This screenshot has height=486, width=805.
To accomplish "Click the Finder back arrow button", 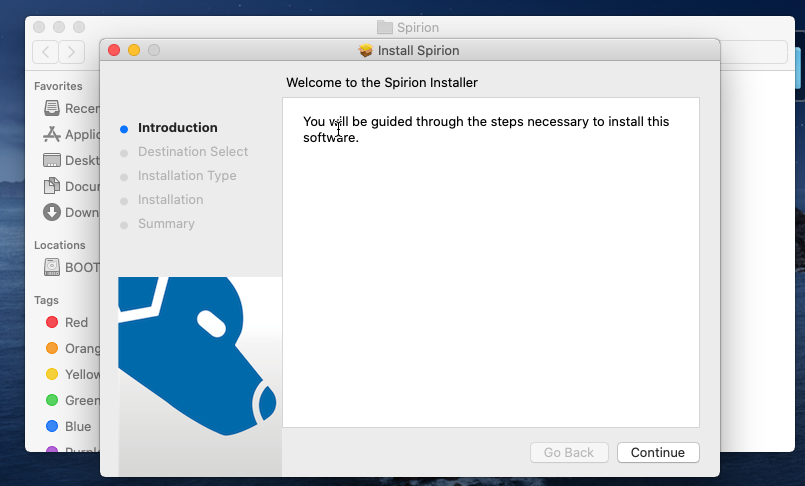I will [x=46, y=52].
